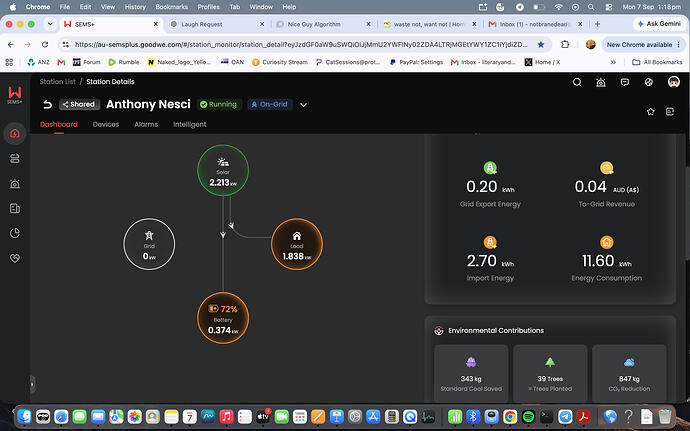Open the pie chart statistics sidebar icon

tap(15, 233)
